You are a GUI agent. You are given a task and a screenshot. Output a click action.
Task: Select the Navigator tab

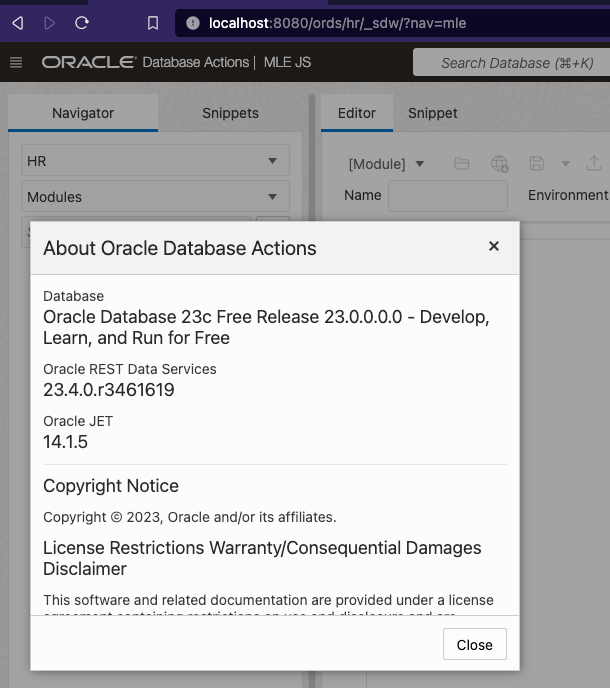coord(83,113)
